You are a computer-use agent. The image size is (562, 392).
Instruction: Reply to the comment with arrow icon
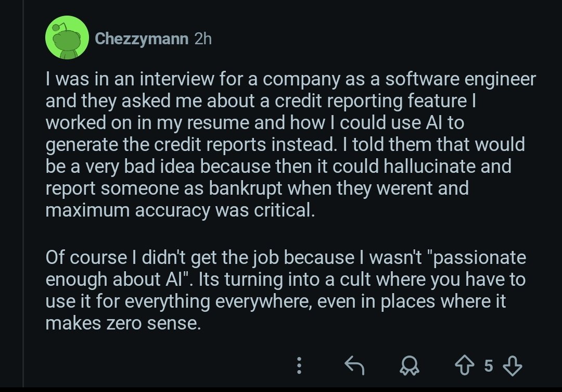click(354, 366)
